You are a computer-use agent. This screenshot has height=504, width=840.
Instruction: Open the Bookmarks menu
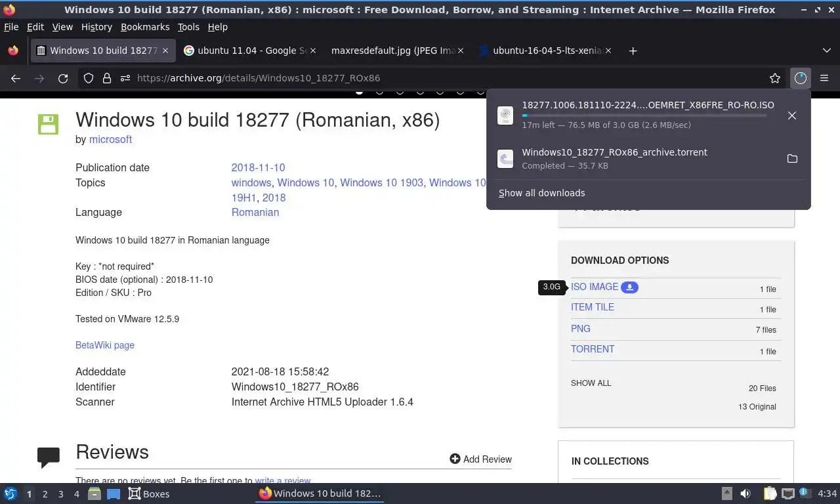(x=145, y=27)
